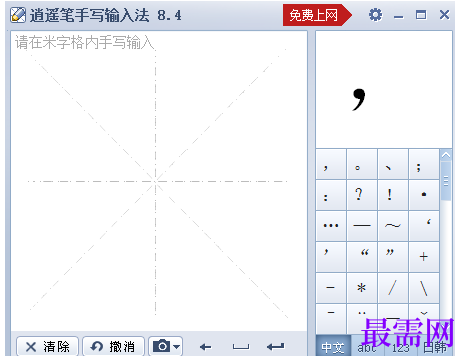Image resolution: width=473 pixels, height=364 pixels.
Task: Click the symbol list scroll-up arrow
Action: [446, 155]
